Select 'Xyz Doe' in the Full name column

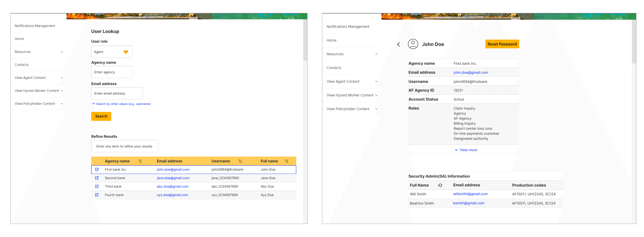tap(267, 195)
